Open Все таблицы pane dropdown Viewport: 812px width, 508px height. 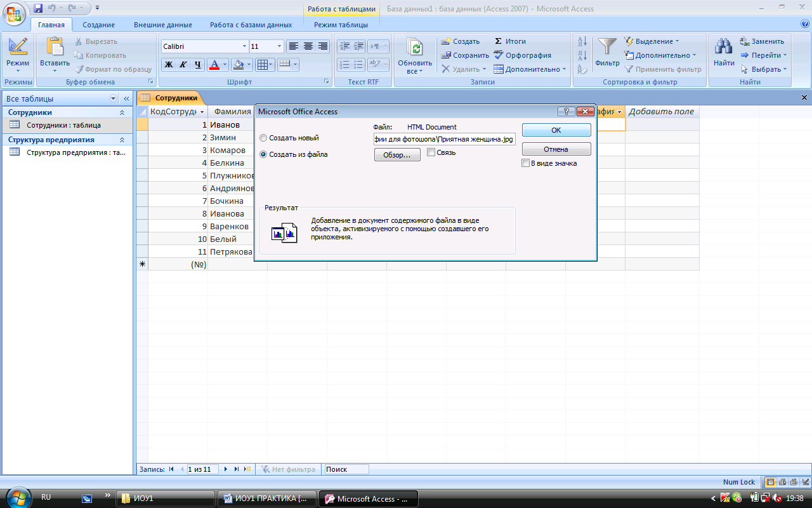click(114, 98)
